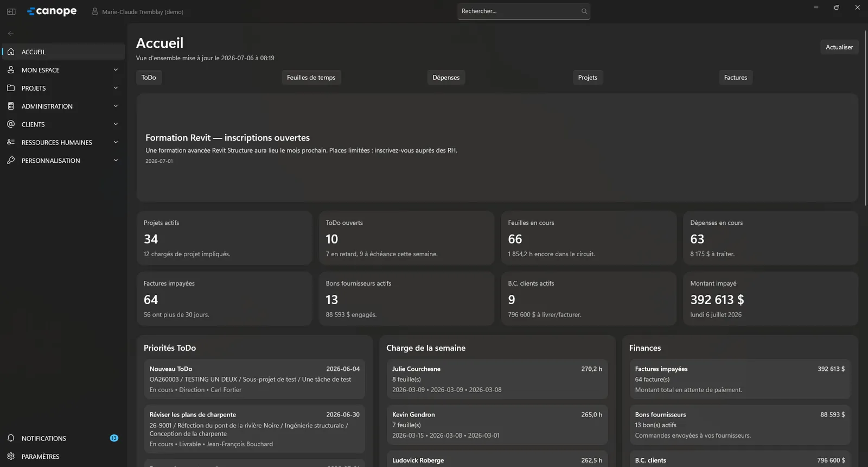This screenshot has width=868, height=467.
Task: Click the ToDo shortcut button
Action: pyautogui.click(x=149, y=77)
